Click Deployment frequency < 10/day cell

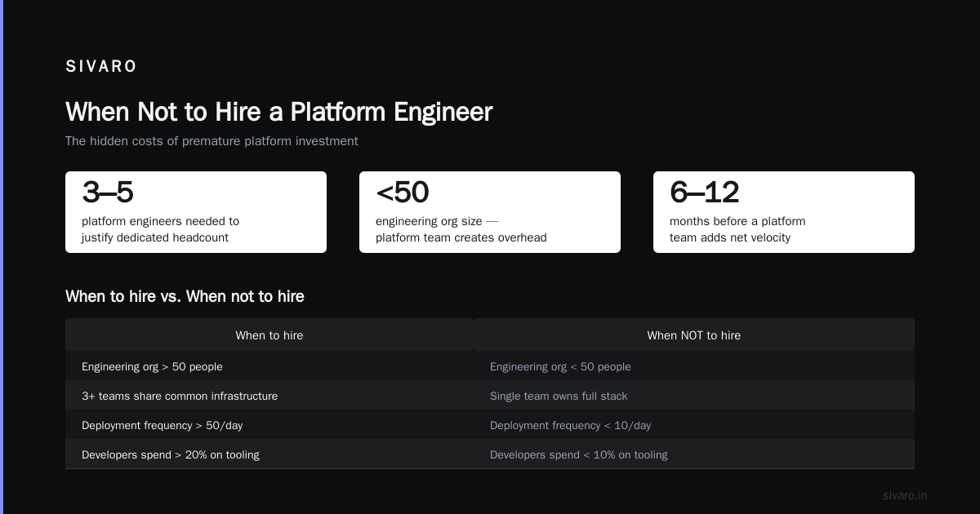(694, 426)
